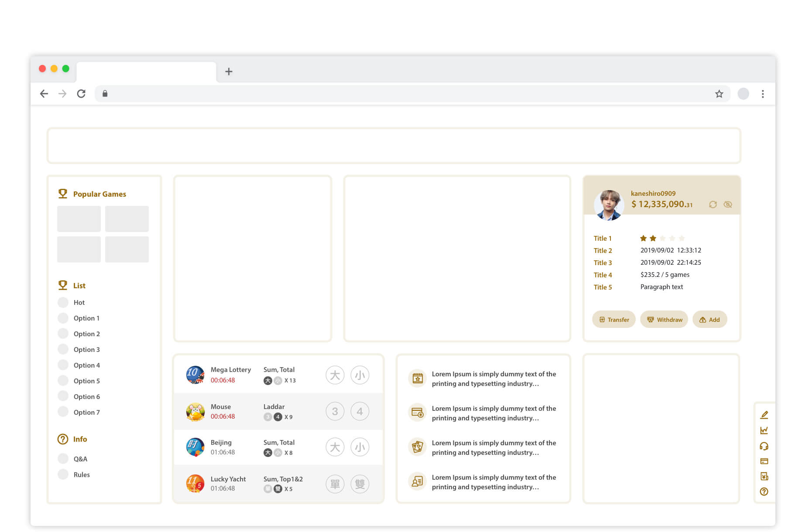Choose 4 in the Mouse row

[360, 411]
